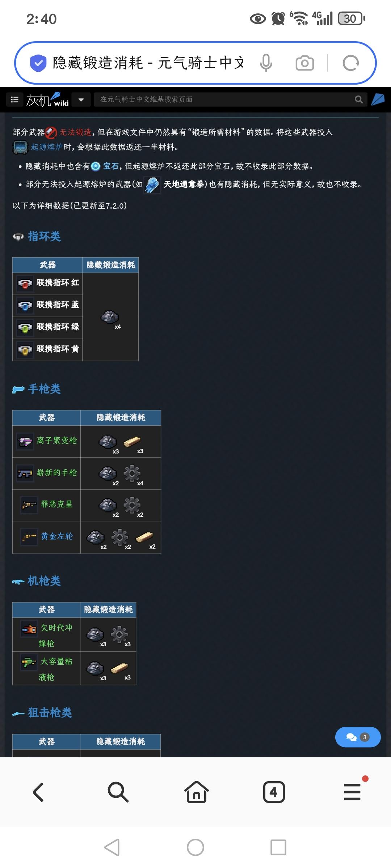Open the 无法锻造 red link
Image resolution: width=391 pixels, height=868 pixels.
(x=75, y=132)
